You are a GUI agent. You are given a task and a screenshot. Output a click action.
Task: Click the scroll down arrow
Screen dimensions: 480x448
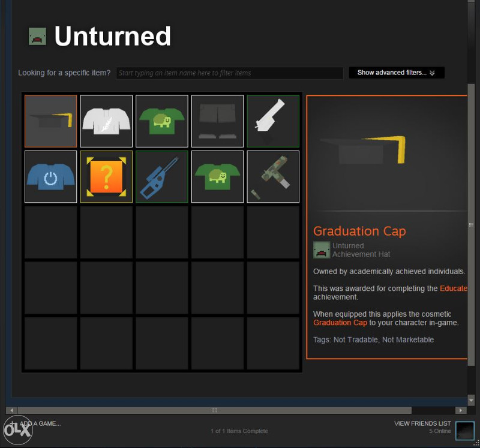click(471, 400)
